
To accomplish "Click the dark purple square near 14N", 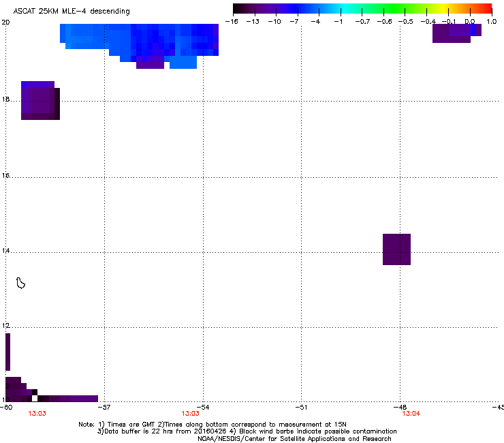I will pyautogui.click(x=396, y=249).
